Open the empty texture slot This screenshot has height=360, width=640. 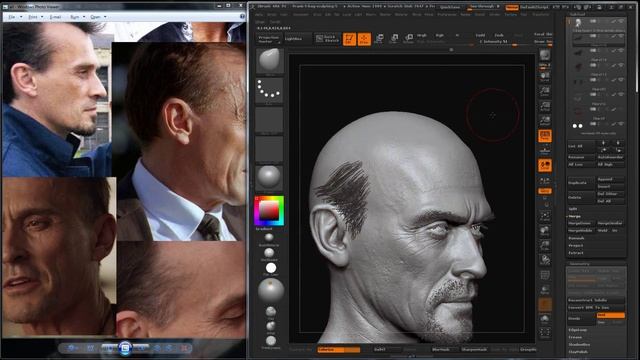point(269,149)
